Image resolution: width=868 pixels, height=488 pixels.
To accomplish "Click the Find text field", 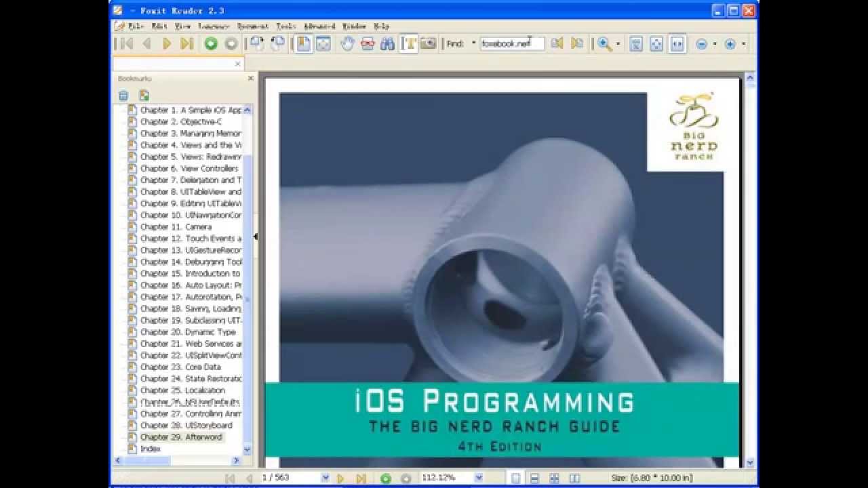I will [512, 44].
